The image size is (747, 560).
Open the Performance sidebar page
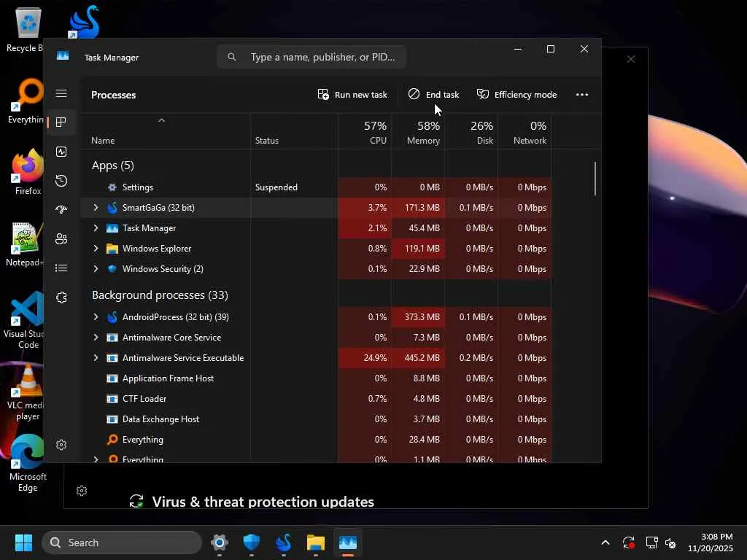[61, 152]
